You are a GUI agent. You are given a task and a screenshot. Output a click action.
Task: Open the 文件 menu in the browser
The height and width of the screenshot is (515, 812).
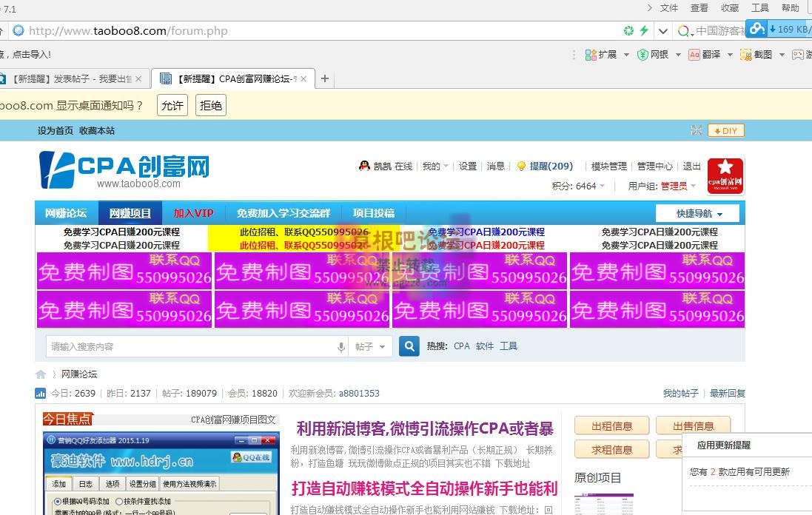[668, 8]
